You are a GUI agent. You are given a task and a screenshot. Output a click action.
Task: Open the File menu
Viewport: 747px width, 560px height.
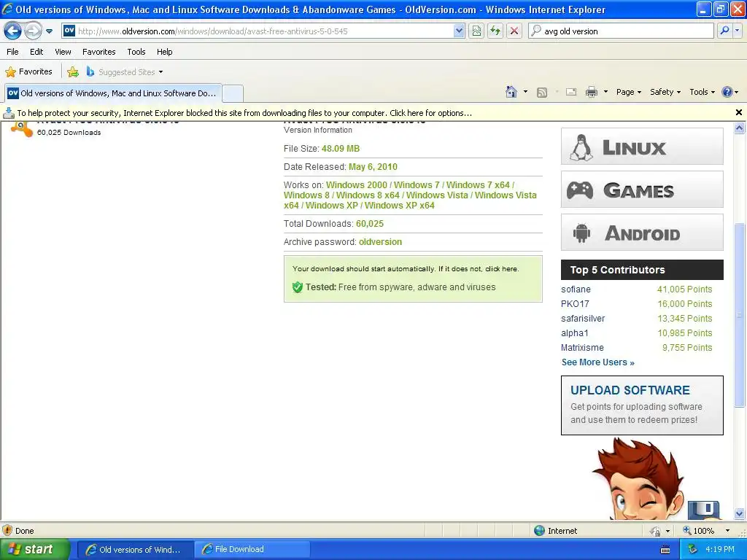[x=13, y=52]
